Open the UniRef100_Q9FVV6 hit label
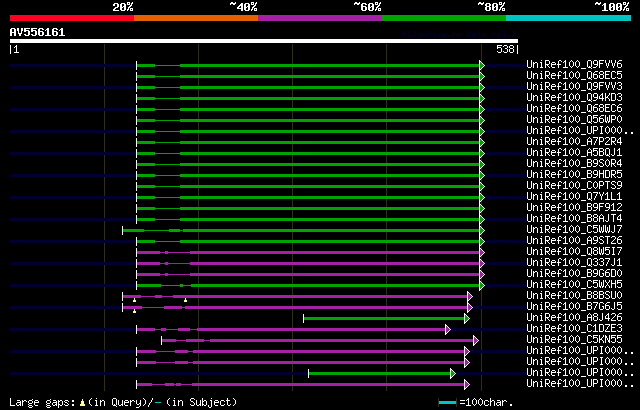The width and height of the screenshot is (640, 410). pos(574,64)
